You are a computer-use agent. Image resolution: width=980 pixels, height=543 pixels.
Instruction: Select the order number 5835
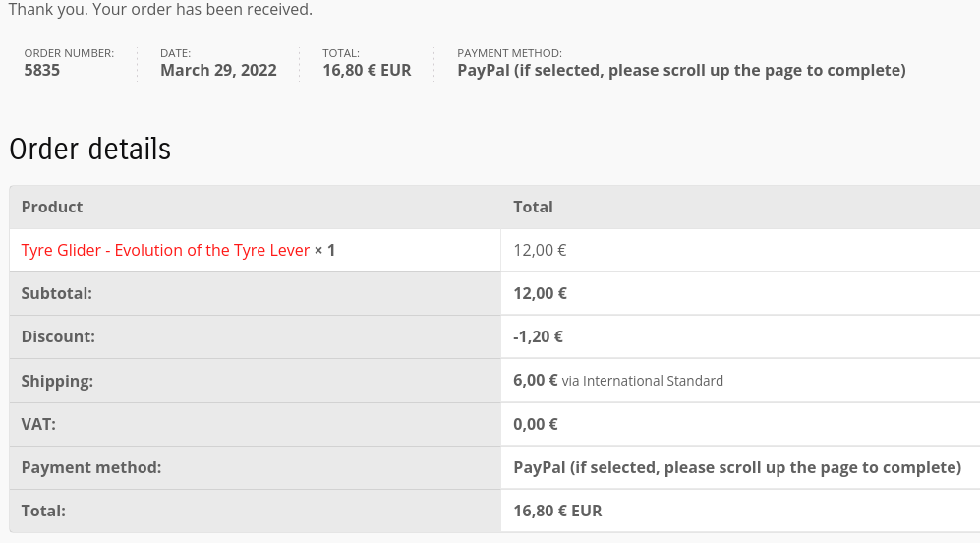click(42, 70)
